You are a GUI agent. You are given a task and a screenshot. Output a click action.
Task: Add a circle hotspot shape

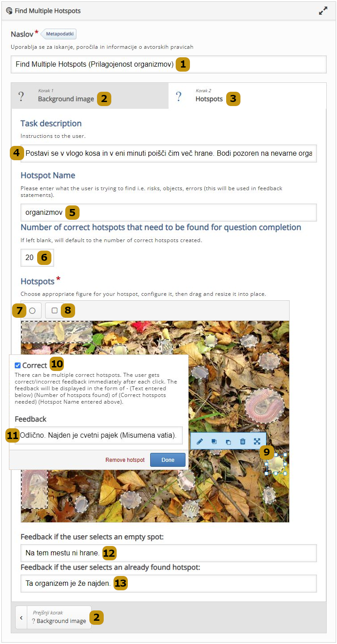[32, 310]
